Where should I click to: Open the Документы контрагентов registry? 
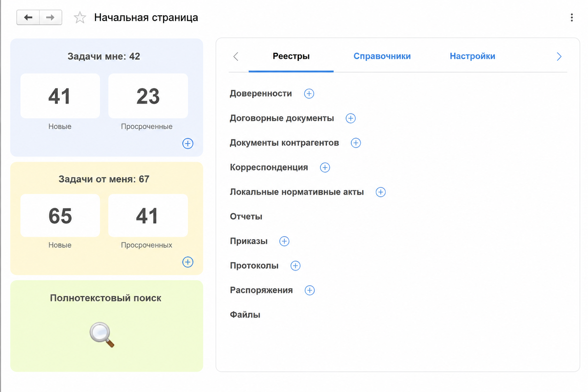coord(284,143)
